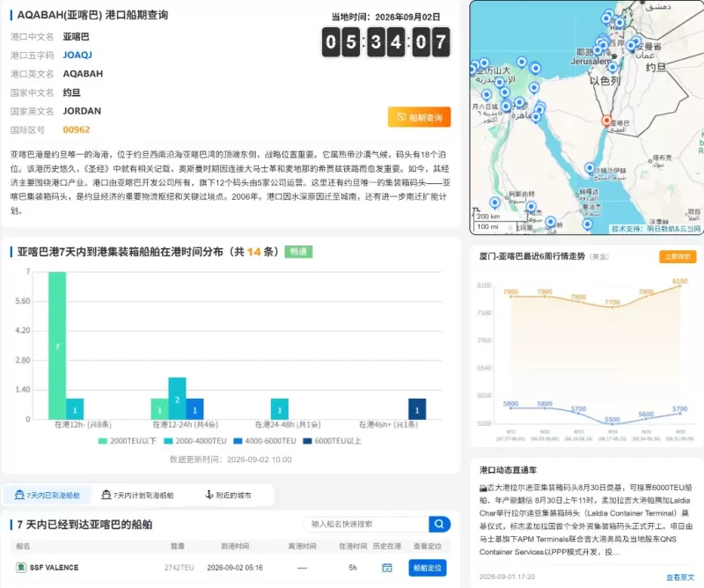
Task: Open the 7天内计划到港船舶 tab
Action: 137,495
